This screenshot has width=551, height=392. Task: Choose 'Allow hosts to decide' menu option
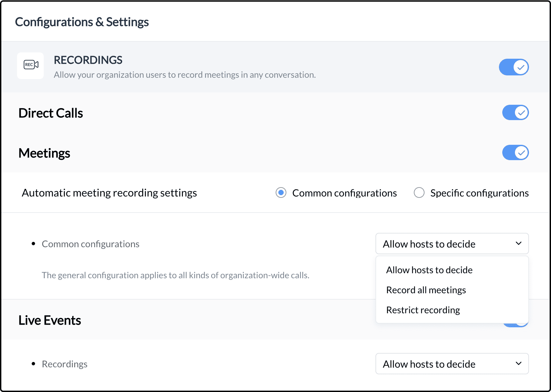429,270
